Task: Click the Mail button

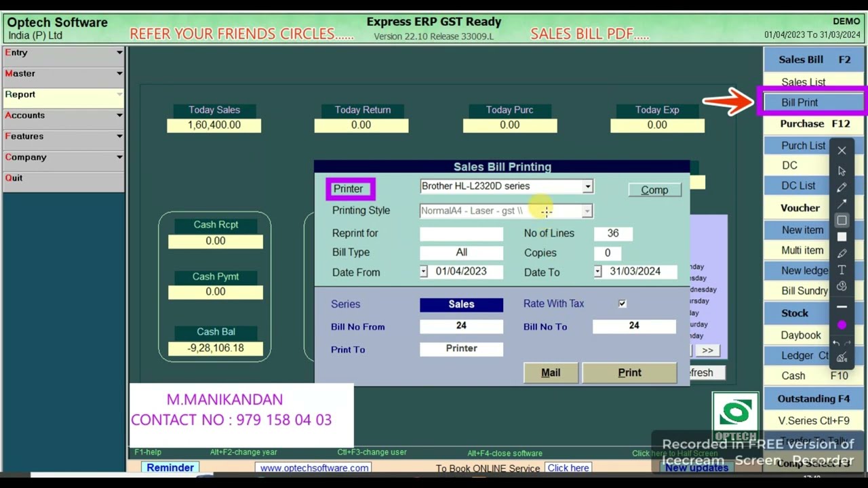Action: pos(551,373)
